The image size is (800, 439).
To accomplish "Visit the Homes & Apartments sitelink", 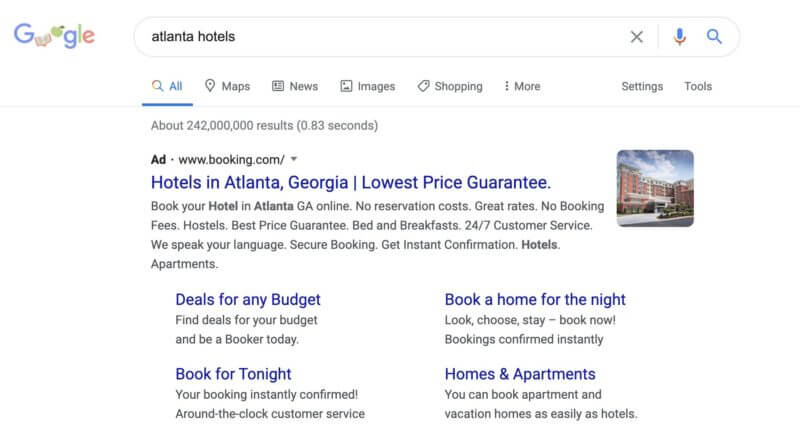I will [520, 374].
